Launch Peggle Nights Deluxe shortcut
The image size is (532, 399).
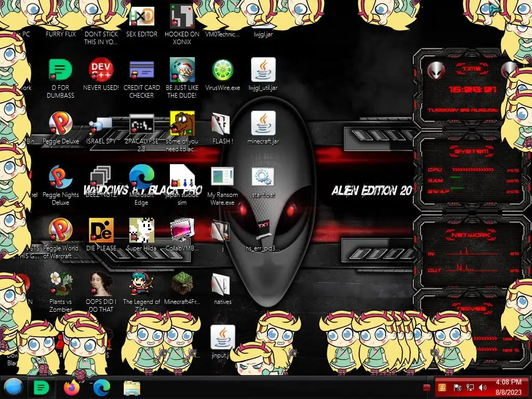[x=60, y=177]
